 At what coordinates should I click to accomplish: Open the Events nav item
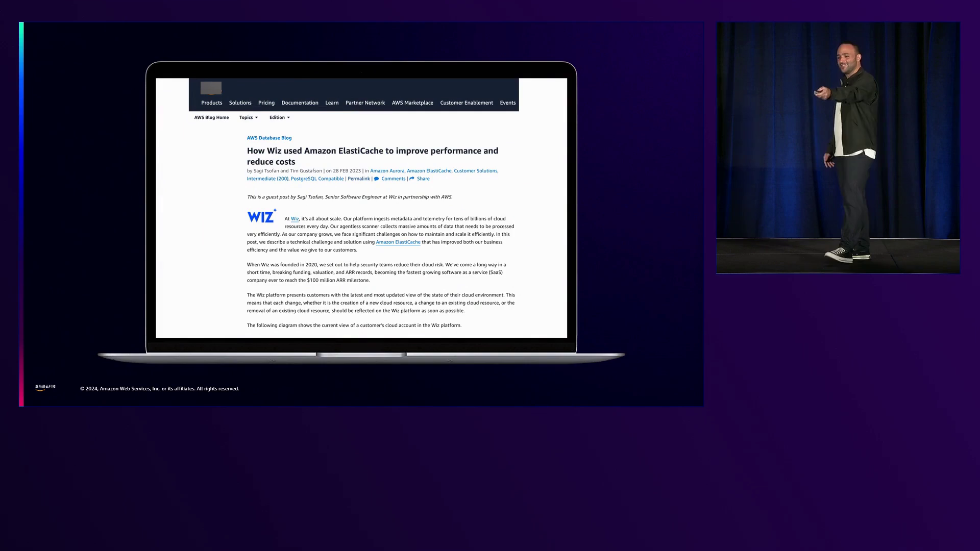pos(507,103)
